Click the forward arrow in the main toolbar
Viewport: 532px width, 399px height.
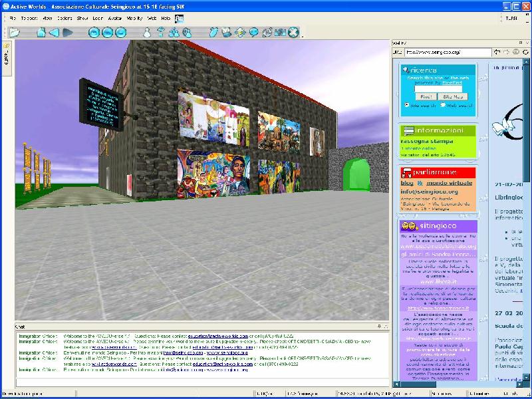tap(68, 32)
